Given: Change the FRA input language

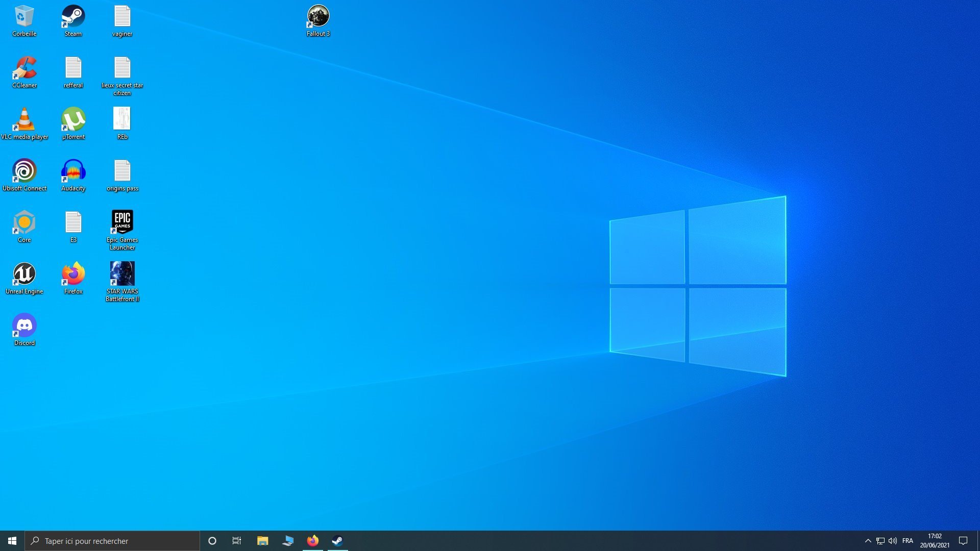Looking at the screenshot, I should click(x=908, y=541).
